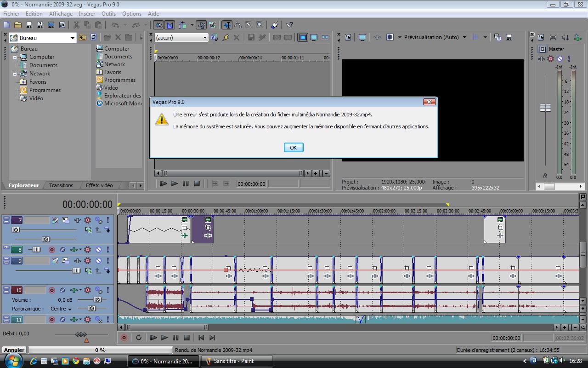The image size is (588, 368).
Task: Adjust the Master volume fader
Action: 545,108
